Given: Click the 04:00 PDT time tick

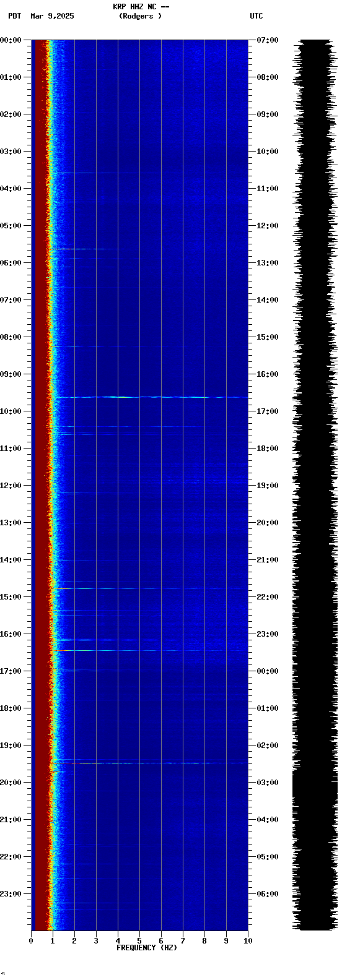Looking at the screenshot, I should click(x=11, y=189).
